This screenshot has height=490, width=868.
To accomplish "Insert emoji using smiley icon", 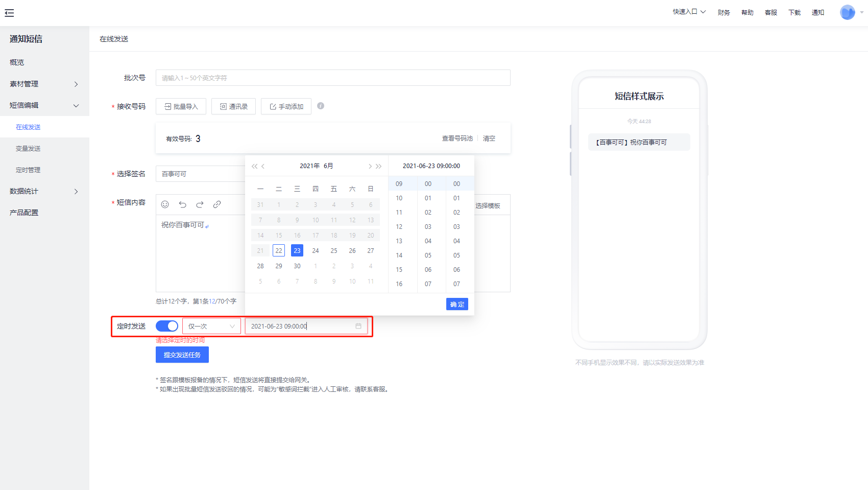I will tap(165, 204).
